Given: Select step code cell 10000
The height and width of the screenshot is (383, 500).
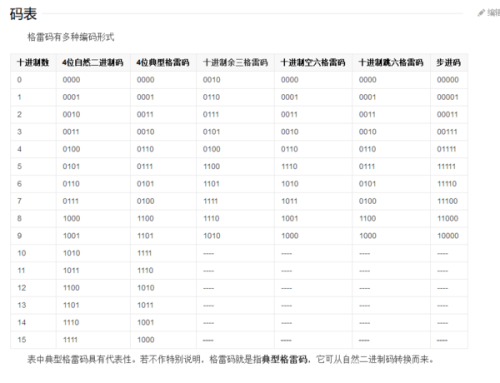Looking at the screenshot, I should tap(448, 236).
